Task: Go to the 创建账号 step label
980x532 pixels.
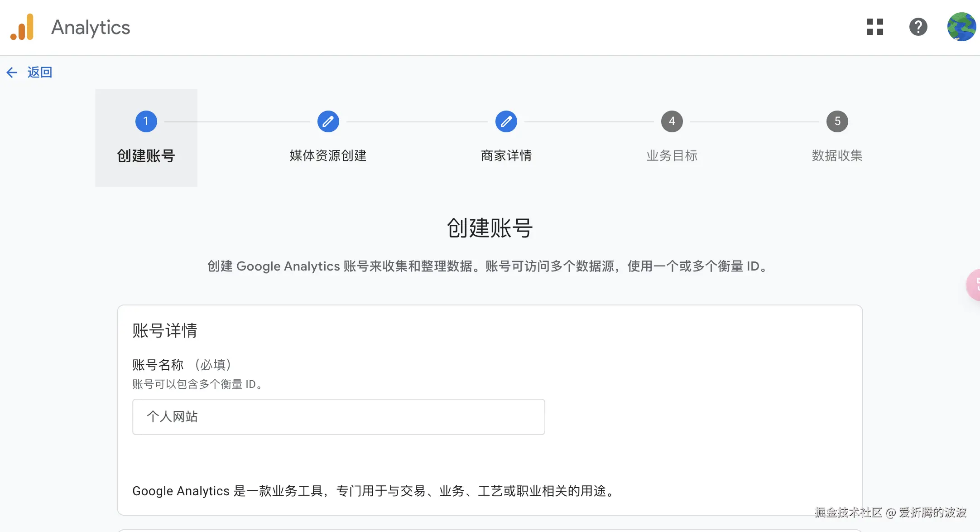Action: pos(146,156)
